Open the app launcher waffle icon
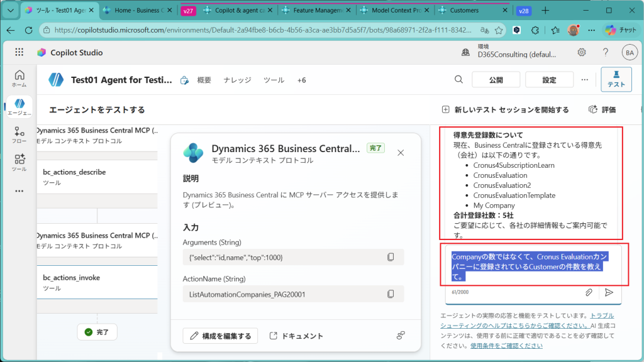This screenshot has height=362, width=644. 19,53
